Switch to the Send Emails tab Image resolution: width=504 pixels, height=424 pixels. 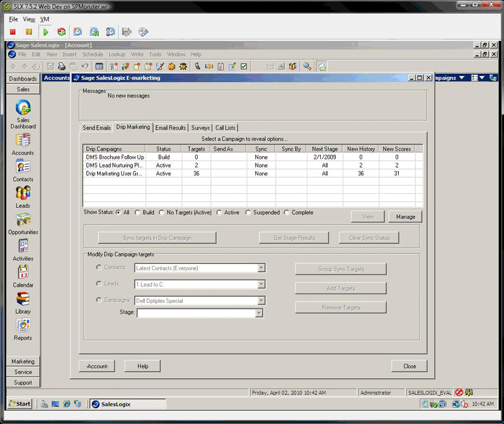(96, 128)
